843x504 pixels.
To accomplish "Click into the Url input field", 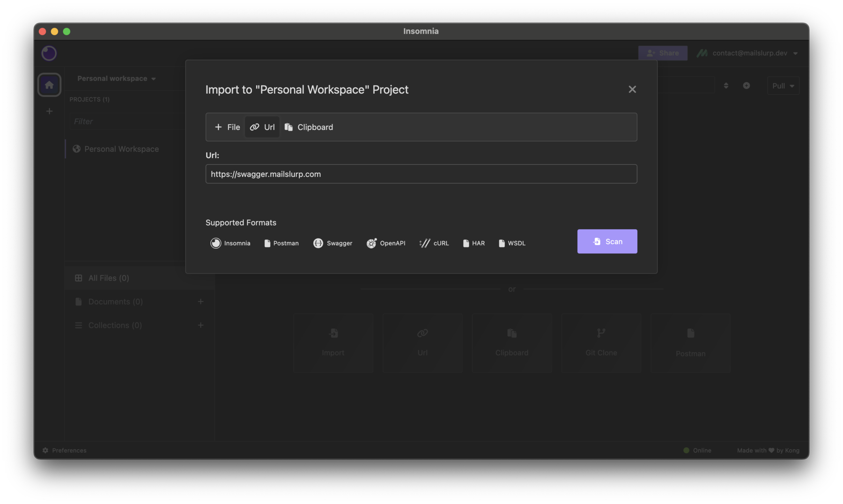I will 421,174.
